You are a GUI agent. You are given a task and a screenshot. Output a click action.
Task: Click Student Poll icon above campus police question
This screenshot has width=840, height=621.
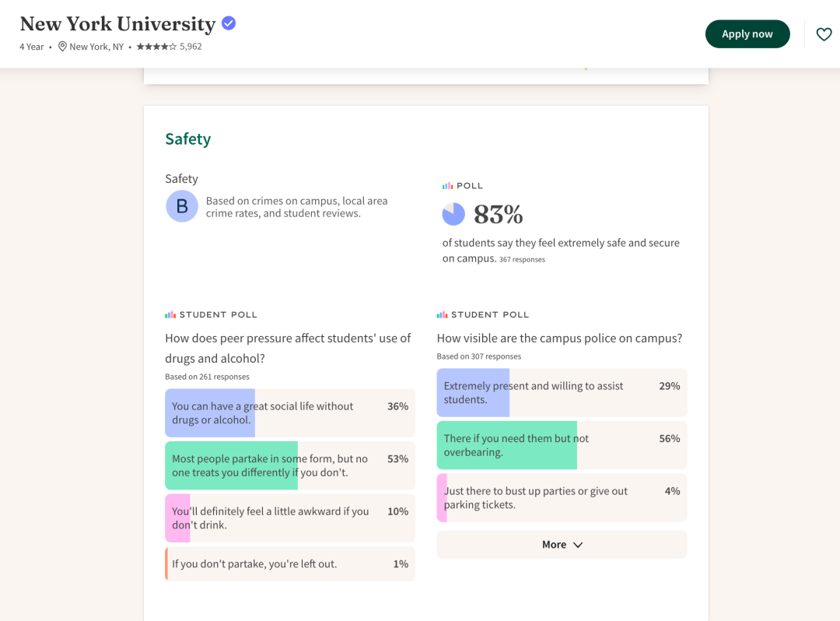[x=442, y=315]
